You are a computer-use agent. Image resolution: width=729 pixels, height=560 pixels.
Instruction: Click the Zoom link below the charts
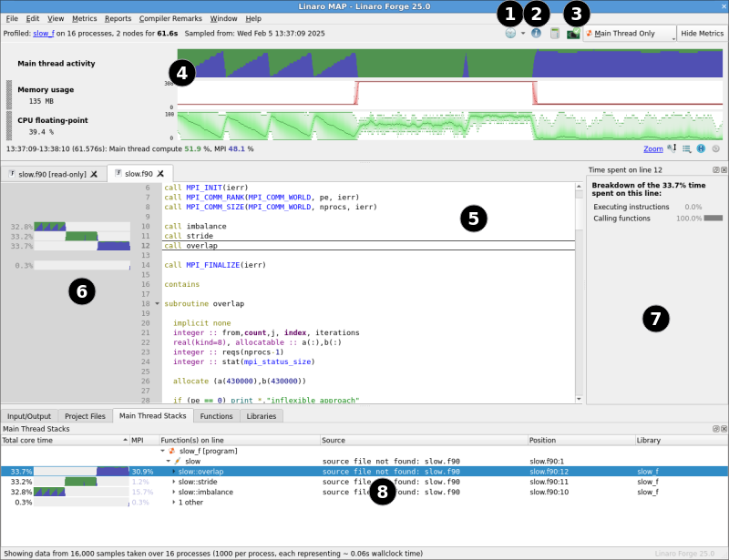point(653,148)
